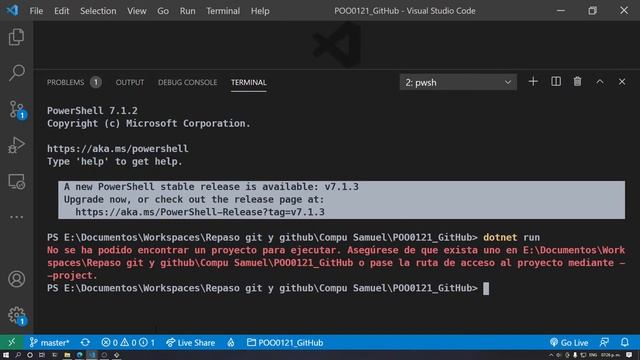Image resolution: width=640 pixels, height=360 pixels.
Task: Open Accounts menu in activity bar
Action: (16, 279)
